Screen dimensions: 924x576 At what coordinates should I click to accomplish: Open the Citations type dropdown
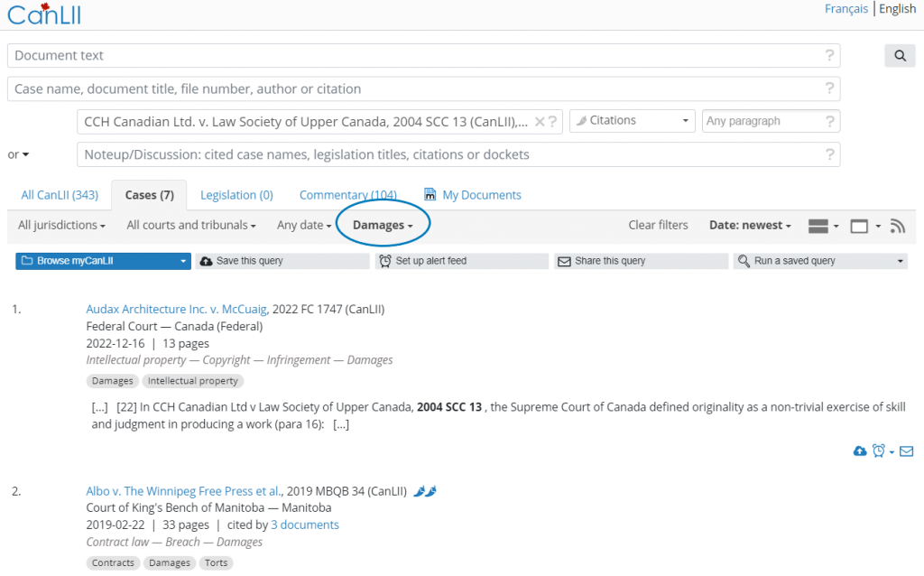pyautogui.click(x=632, y=121)
